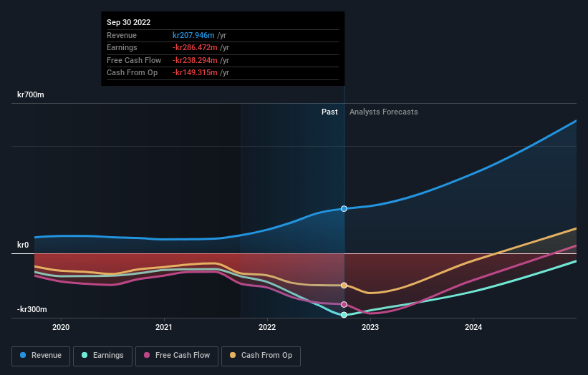Click the -kr149.315m cash from op value
Viewport: 588px width, 375px height.
click(x=195, y=73)
